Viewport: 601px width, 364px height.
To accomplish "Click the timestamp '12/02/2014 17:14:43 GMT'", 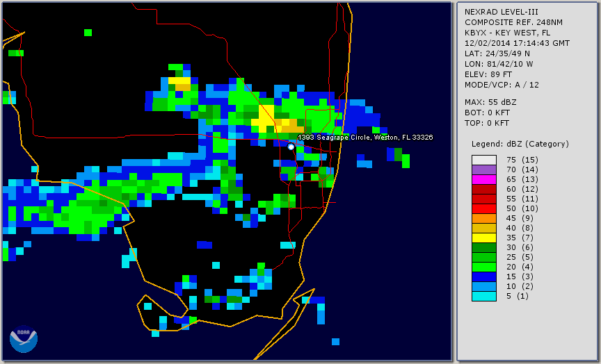I will click(517, 43).
